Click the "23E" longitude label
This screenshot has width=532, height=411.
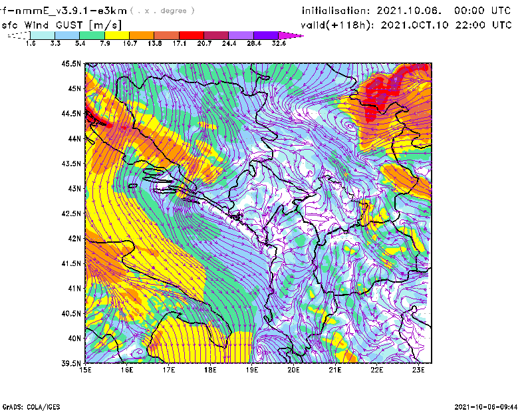(418, 370)
